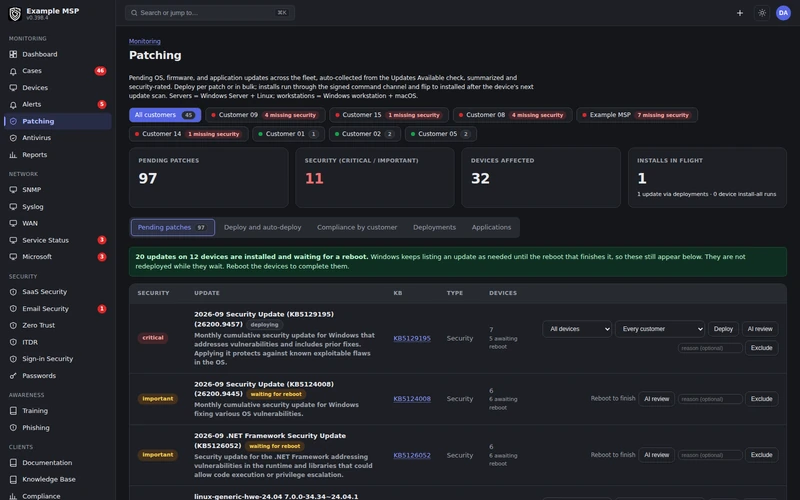Screen dimensions: 800x500
Task: Click the Compliance sidebar item
Action: (x=57, y=495)
